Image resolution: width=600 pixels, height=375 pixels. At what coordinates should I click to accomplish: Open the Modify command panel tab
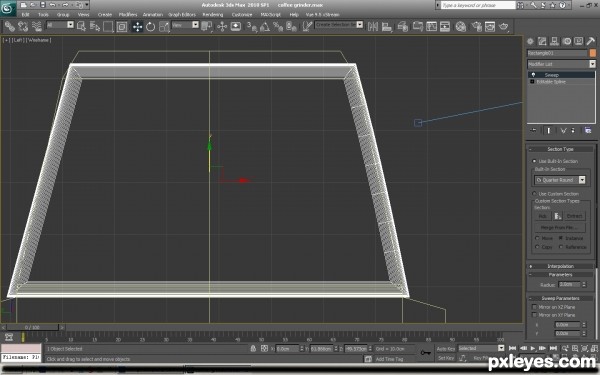[542, 41]
